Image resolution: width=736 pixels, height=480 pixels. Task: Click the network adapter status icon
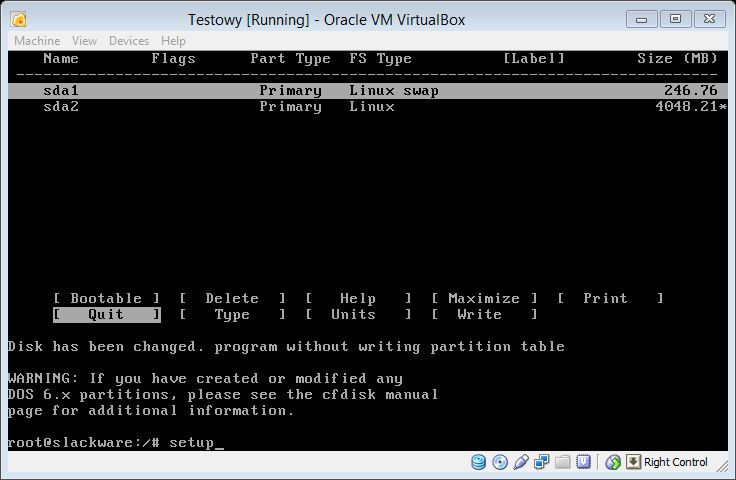pos(542,462)
